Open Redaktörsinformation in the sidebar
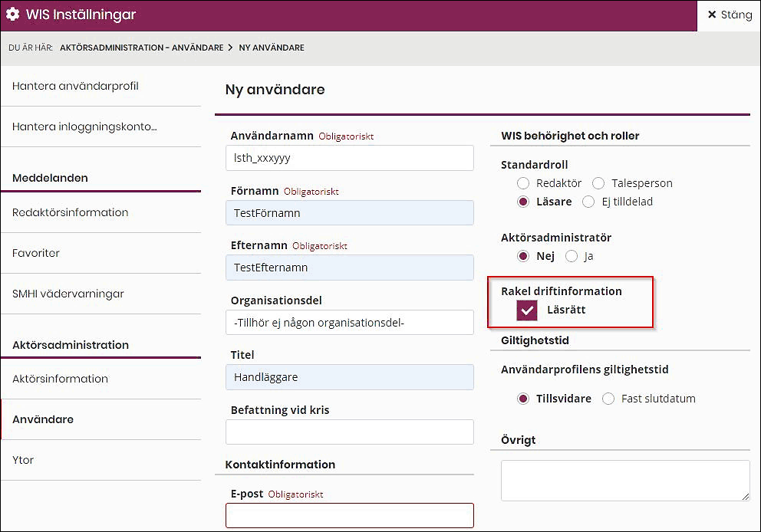The height and width of the screenshot is (532, 761). tap(70, 212)
